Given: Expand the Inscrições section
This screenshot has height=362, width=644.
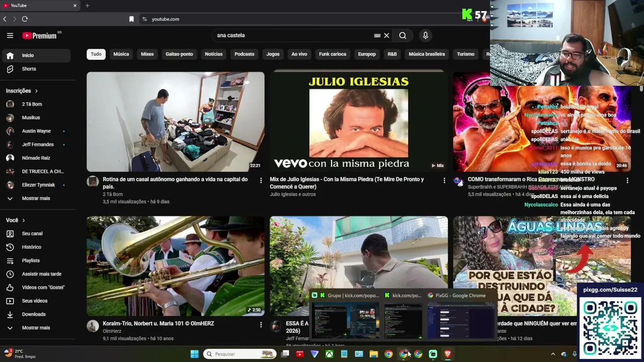Looking at the screenshot, I should tap(22, 91).
